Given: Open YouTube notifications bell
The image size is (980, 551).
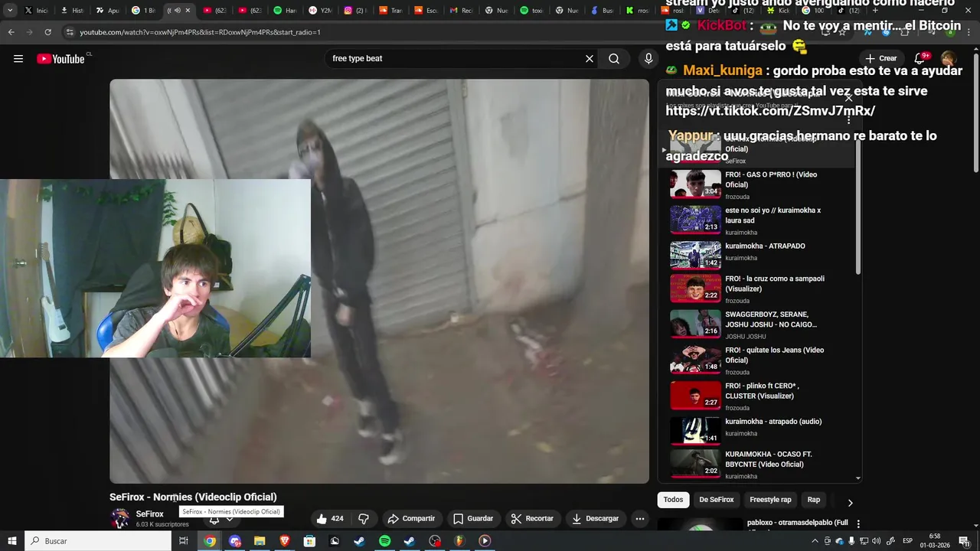Looking at the screenshot, I should click(x=921, y=59).
